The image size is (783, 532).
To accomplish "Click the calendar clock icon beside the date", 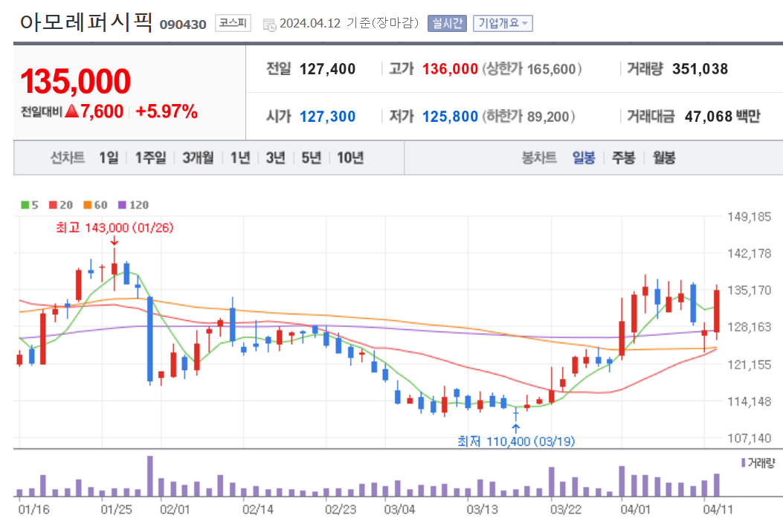I will 269,25.
